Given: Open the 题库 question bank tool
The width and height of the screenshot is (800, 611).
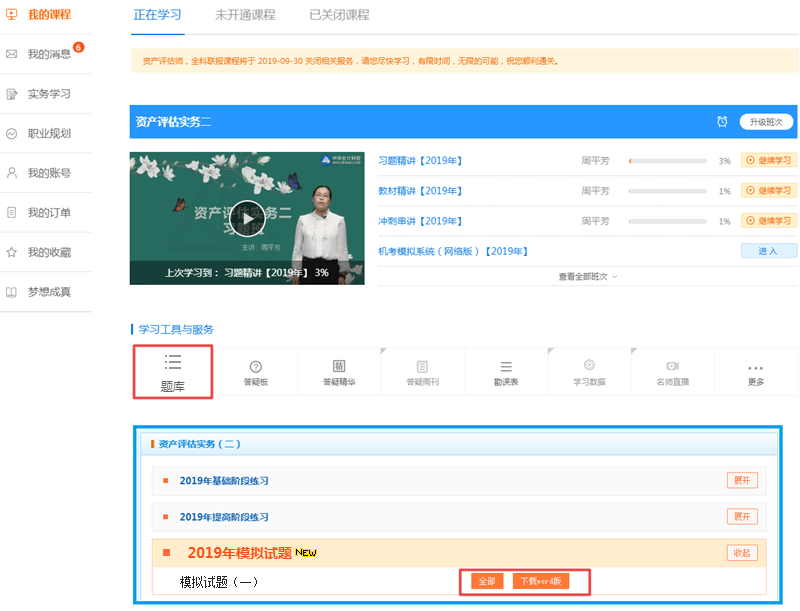Looking at the screenshot, I should click(x=172, y=372).
